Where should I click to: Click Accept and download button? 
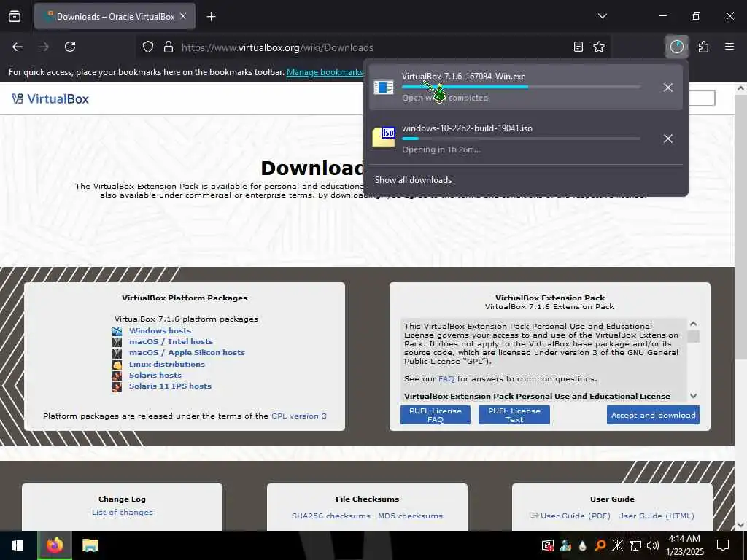653,415
